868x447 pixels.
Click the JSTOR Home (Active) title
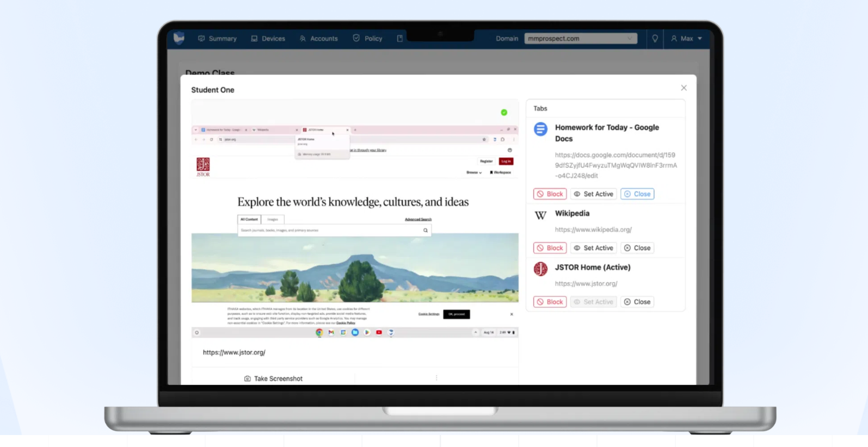pos(593,268)
